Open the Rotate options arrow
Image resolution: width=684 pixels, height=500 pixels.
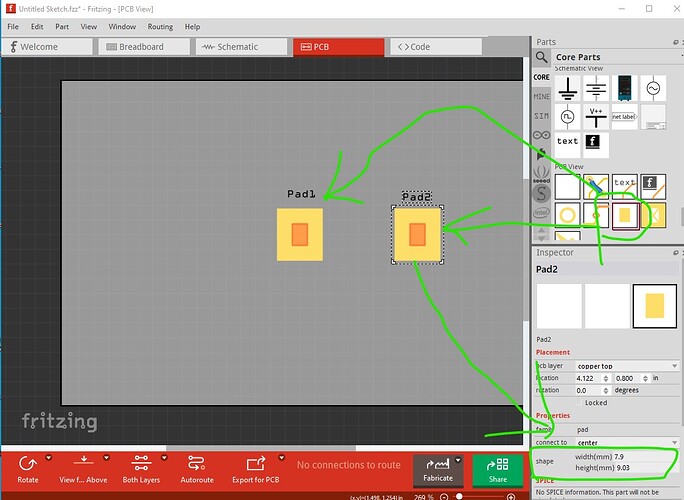[48, 458]
